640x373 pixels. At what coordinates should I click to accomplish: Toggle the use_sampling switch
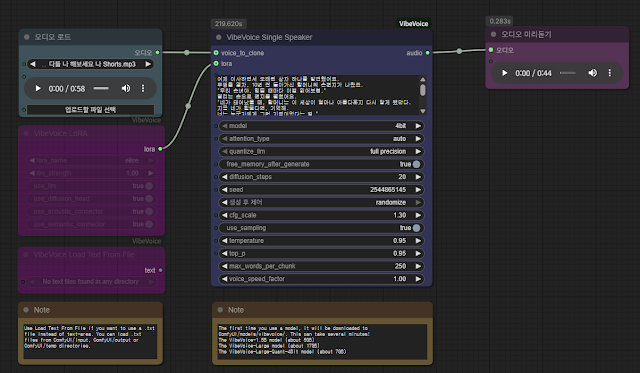click(x=416, y=228)
